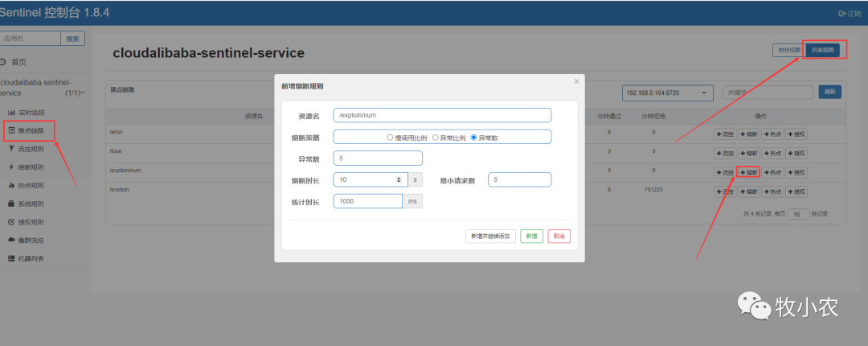Click the 熔断时长 input with value 10
868x346 pixels.
(371, 179)
